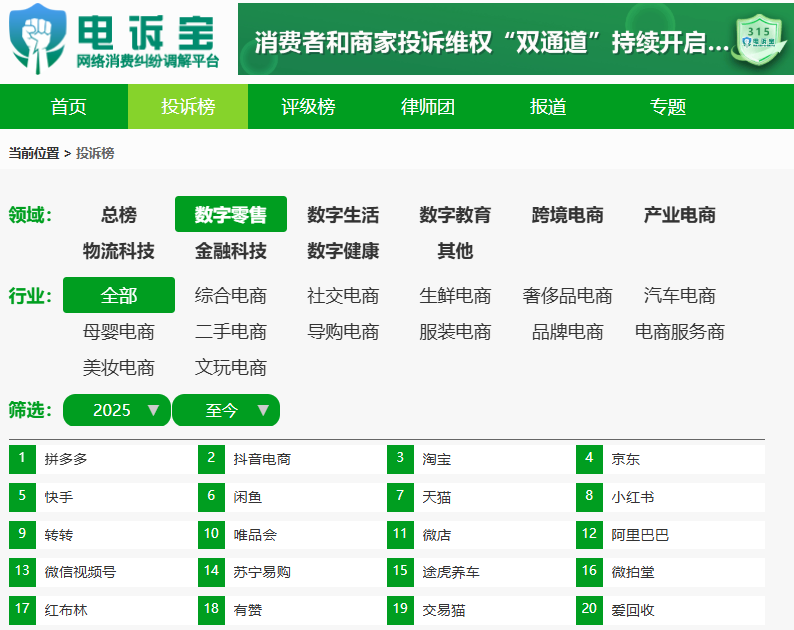
Task: Open rank 5 快手 entry
Action: coord(101,497)
